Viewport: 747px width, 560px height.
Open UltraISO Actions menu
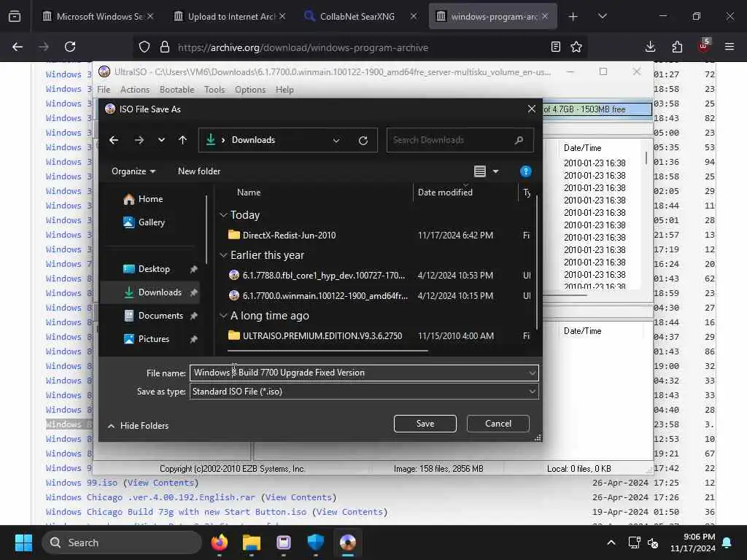click(x=135, y=90)
